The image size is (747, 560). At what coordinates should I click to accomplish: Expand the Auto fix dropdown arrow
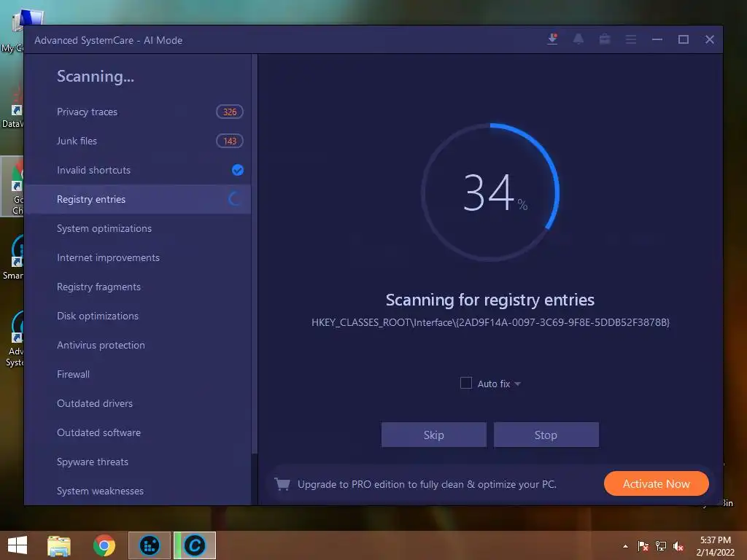click(517, 384)
